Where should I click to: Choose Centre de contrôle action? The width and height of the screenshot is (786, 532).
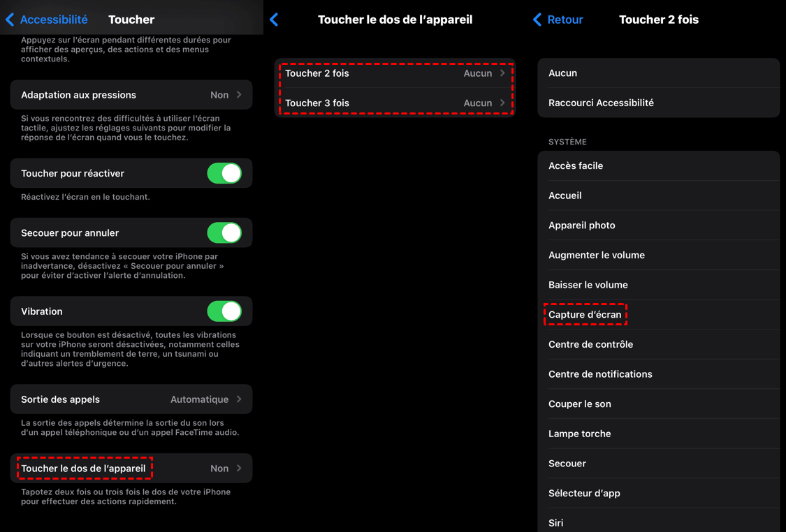pos(658,344)
